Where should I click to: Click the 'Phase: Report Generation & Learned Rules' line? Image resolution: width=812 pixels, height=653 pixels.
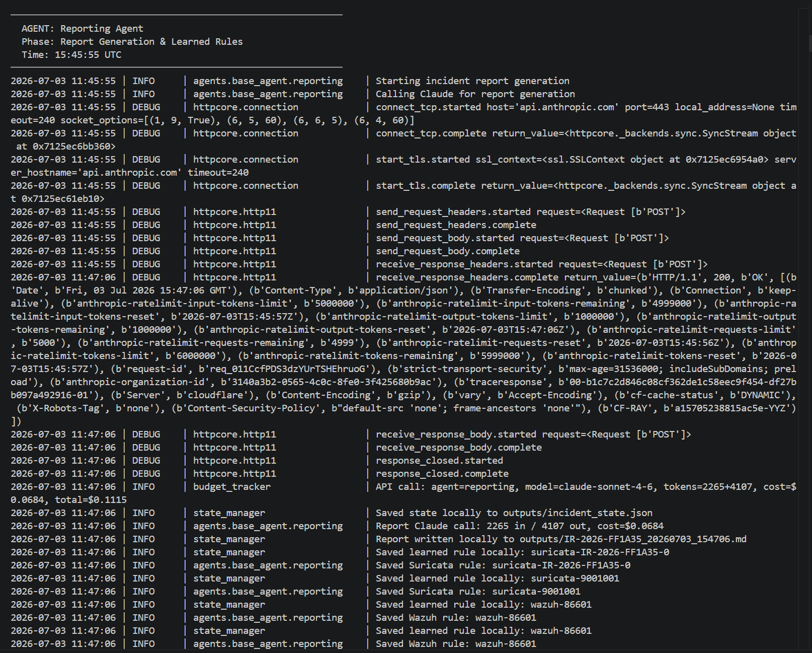click(132, 42)
